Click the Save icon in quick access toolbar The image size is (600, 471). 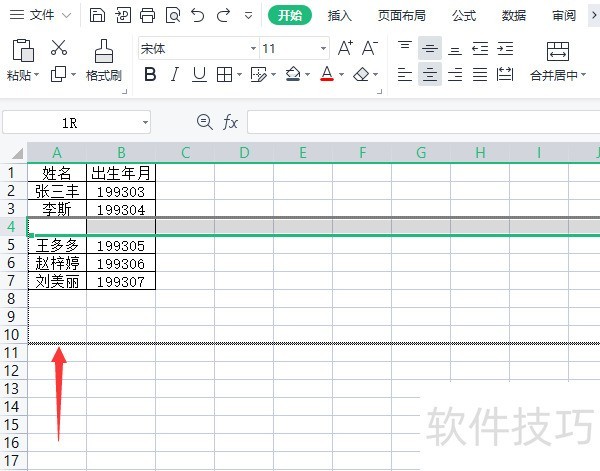pos(97,15)
